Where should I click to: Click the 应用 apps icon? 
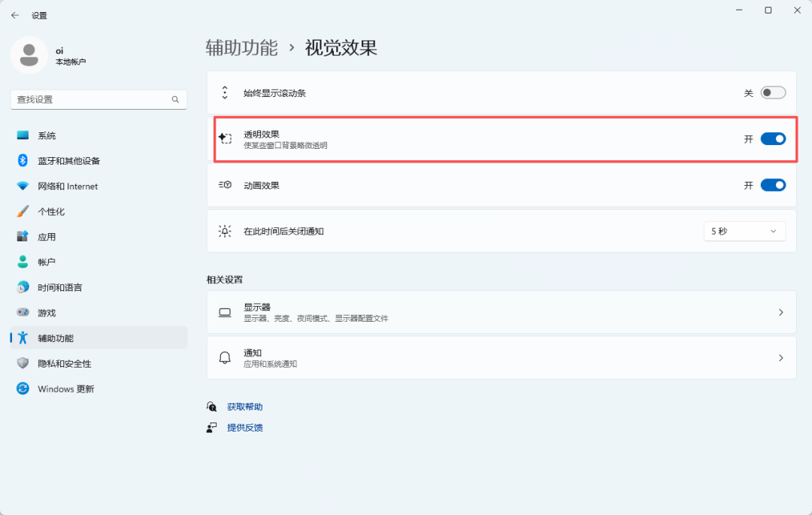[x=23, y=237]
